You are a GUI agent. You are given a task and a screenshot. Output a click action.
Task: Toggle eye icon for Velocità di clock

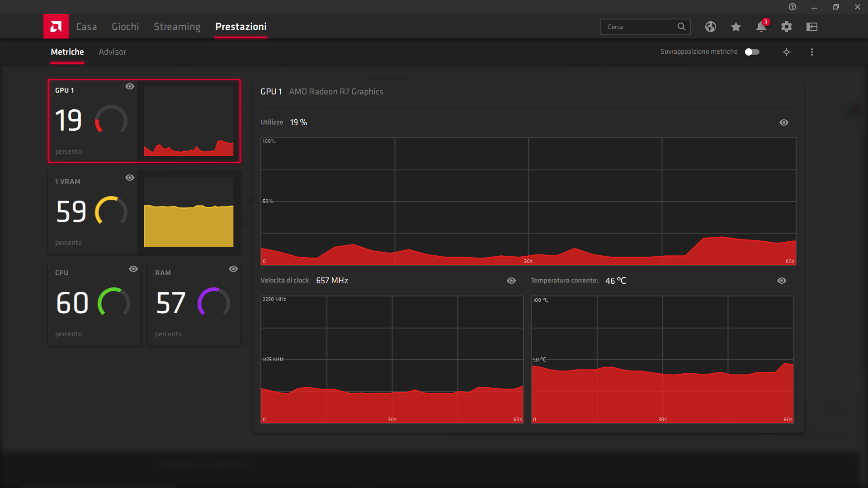[511, 281]
